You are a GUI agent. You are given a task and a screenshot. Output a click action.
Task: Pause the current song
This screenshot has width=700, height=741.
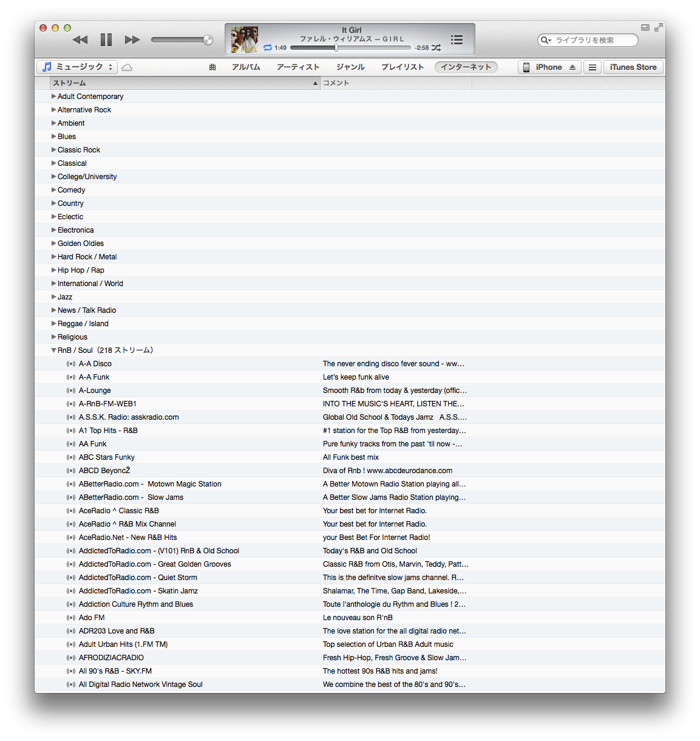[106, 40]
